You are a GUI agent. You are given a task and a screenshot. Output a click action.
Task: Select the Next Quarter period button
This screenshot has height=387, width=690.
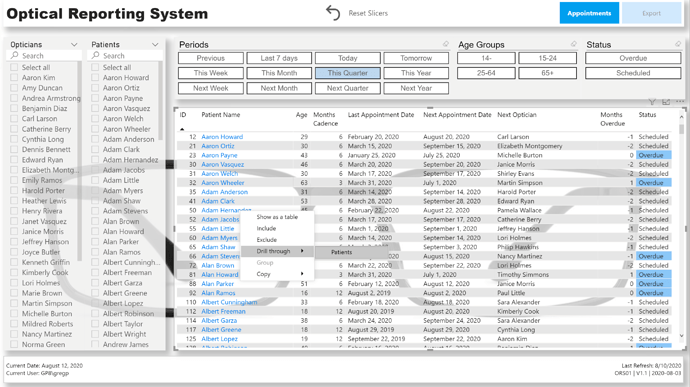[x=348, y=88]
